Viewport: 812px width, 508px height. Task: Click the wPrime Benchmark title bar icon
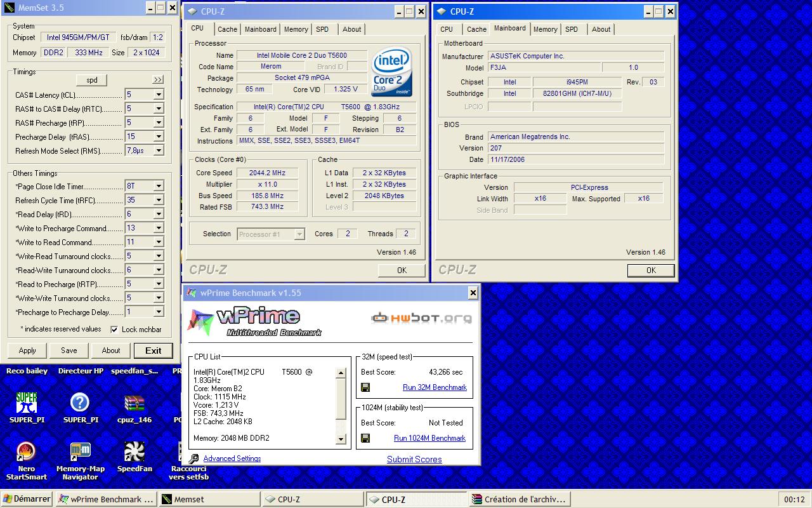pyautogui.click(x=192, y=293)
